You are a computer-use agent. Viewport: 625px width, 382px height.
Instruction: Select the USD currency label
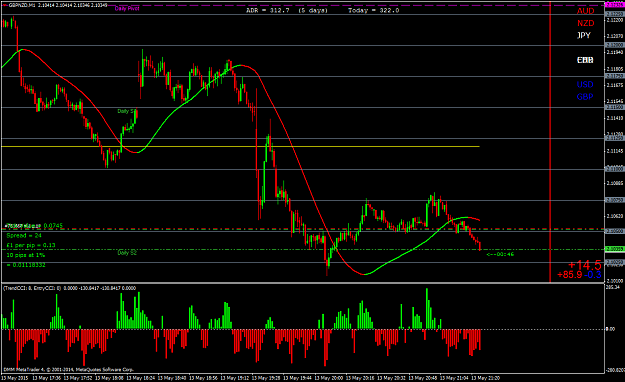[x=585, y=85]
